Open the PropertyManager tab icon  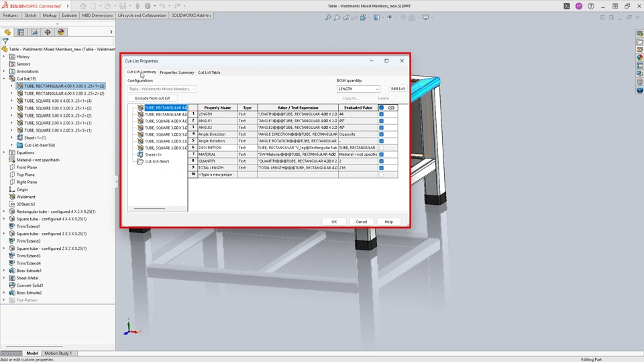tap(21, 32)
